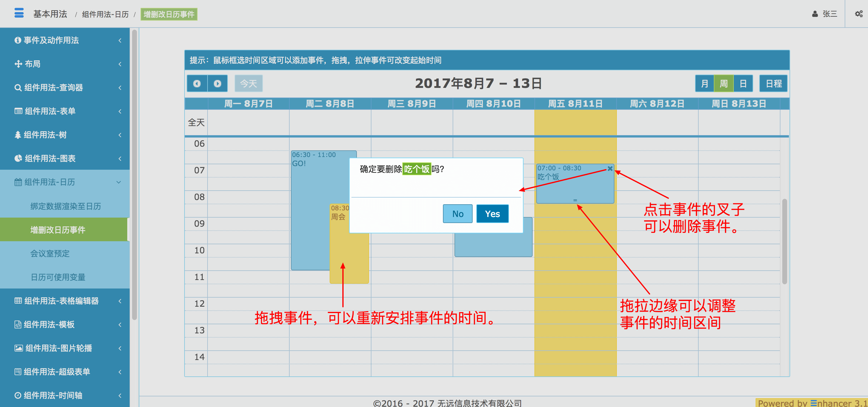The width and height of the screenshot is (868, 407).
Task: Open the 日程 agenda view
Action: tap(773, 83)
